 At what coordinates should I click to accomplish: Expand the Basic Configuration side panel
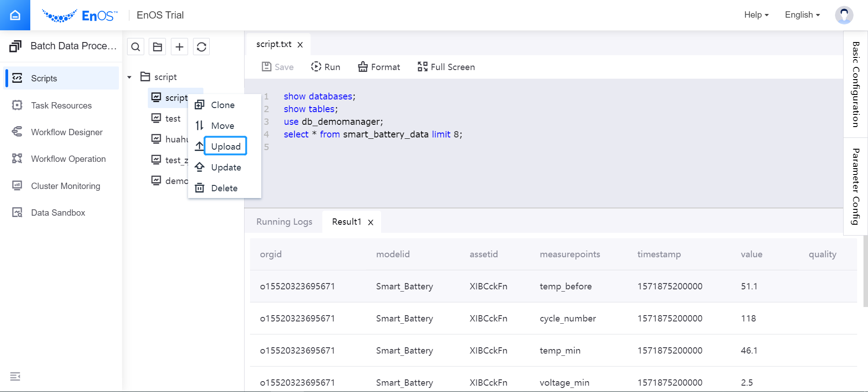point(855,85)
